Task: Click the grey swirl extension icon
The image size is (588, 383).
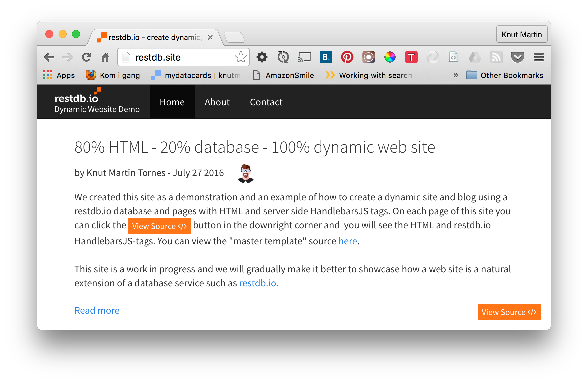Action: (433, 57)
